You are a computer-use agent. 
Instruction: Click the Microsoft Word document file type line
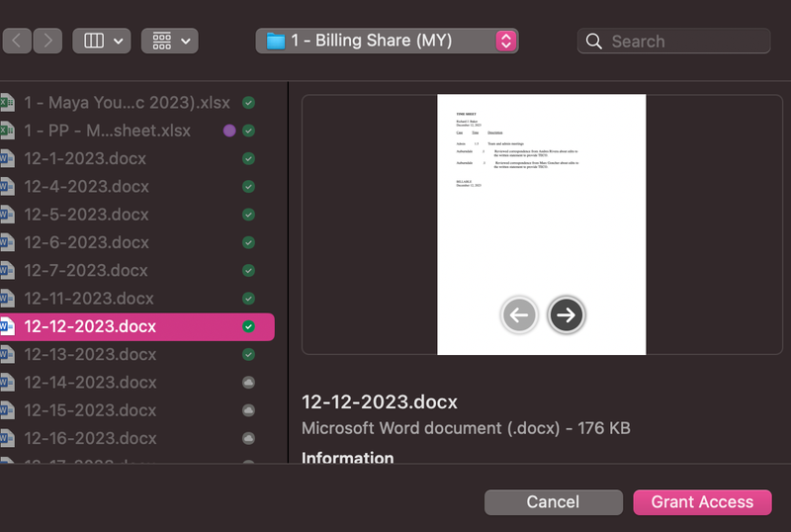pyautogui.click(x=466, y=428)
